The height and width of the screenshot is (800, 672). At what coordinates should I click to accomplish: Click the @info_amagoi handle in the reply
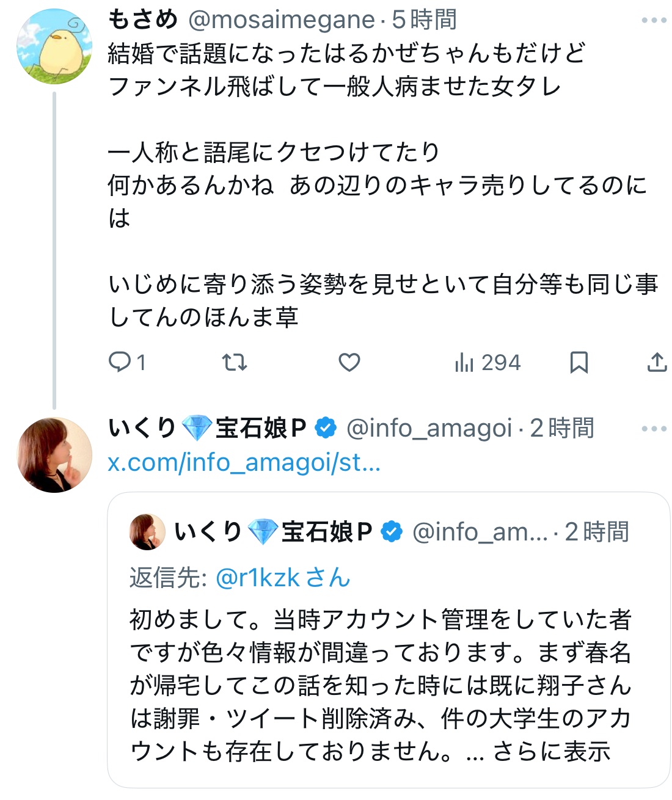tap(429, 429)
